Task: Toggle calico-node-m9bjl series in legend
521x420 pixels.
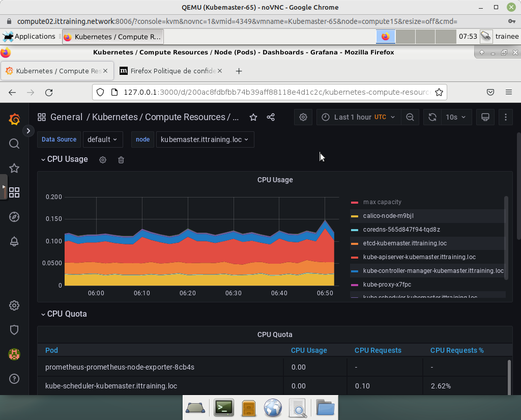Action: [x=388, y=216]
